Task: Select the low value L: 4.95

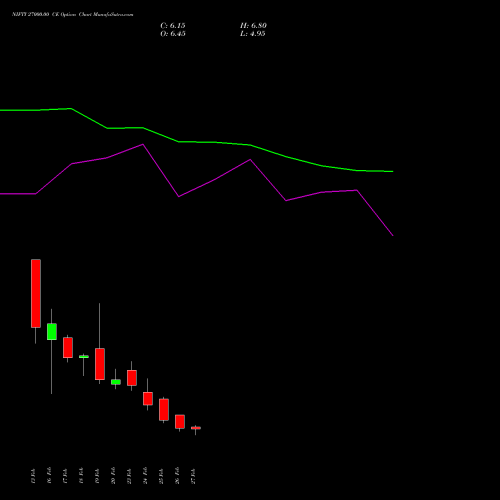Action: click(253, 34)
